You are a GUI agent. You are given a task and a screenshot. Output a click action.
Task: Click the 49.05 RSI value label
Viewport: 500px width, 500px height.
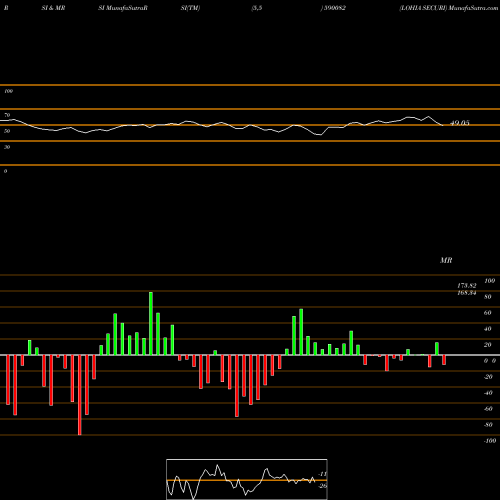click(x=460, y=123)
